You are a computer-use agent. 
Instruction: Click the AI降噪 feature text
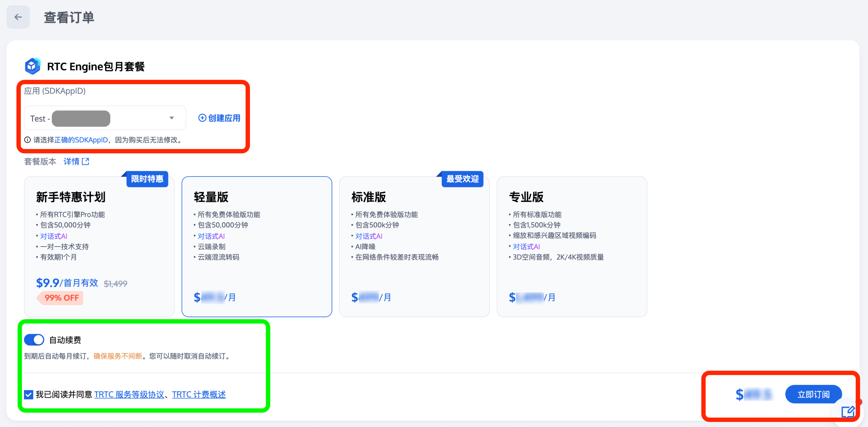coord(365,247)
